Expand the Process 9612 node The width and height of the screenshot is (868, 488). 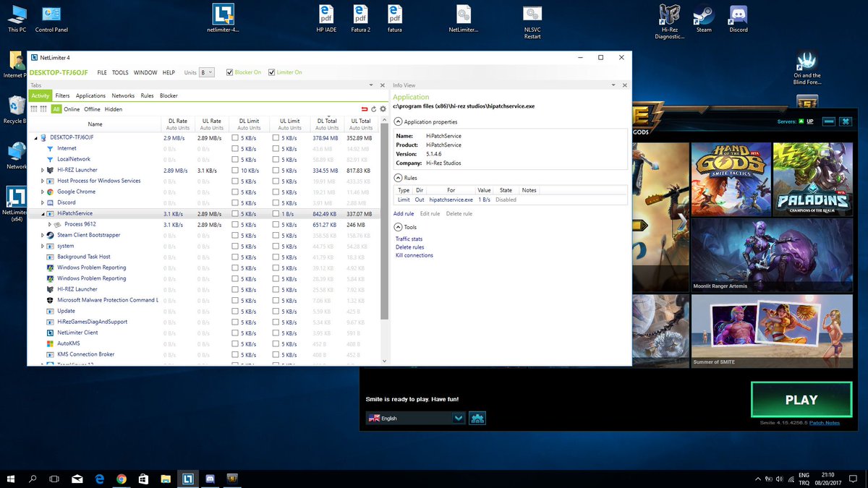pyautogui.click(x=50, y=224)
